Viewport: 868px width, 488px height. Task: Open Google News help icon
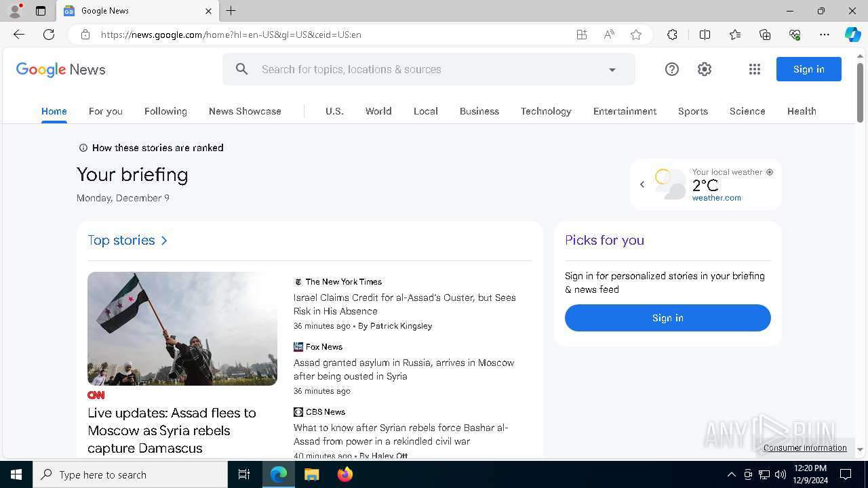coord(671,69)
